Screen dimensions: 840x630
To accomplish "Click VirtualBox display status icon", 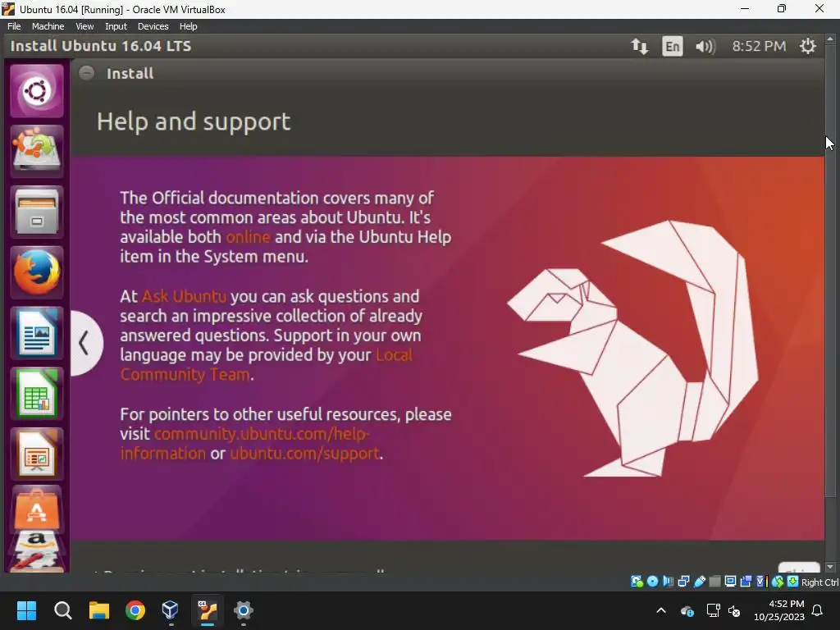I will [730, 582].
